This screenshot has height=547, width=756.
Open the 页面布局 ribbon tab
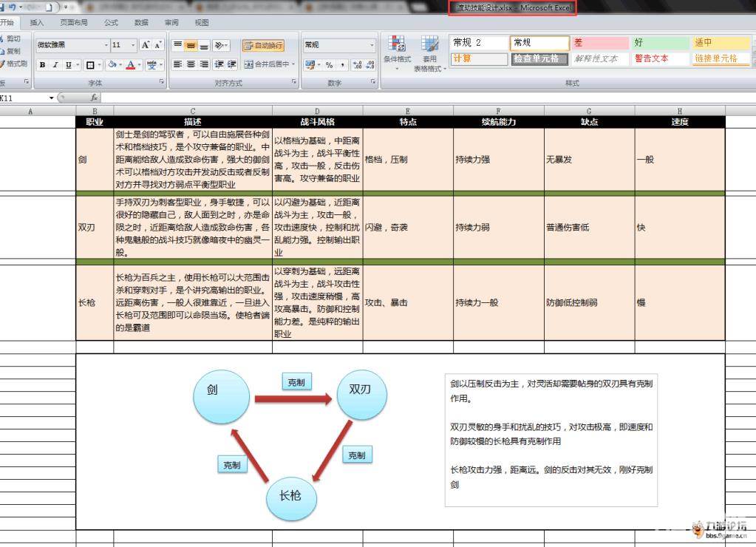coord(74,23)
